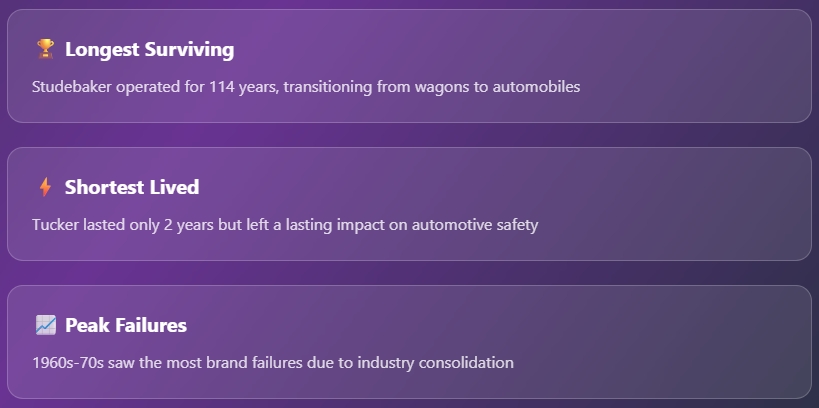Click the word Studebaker

[72, 87]
